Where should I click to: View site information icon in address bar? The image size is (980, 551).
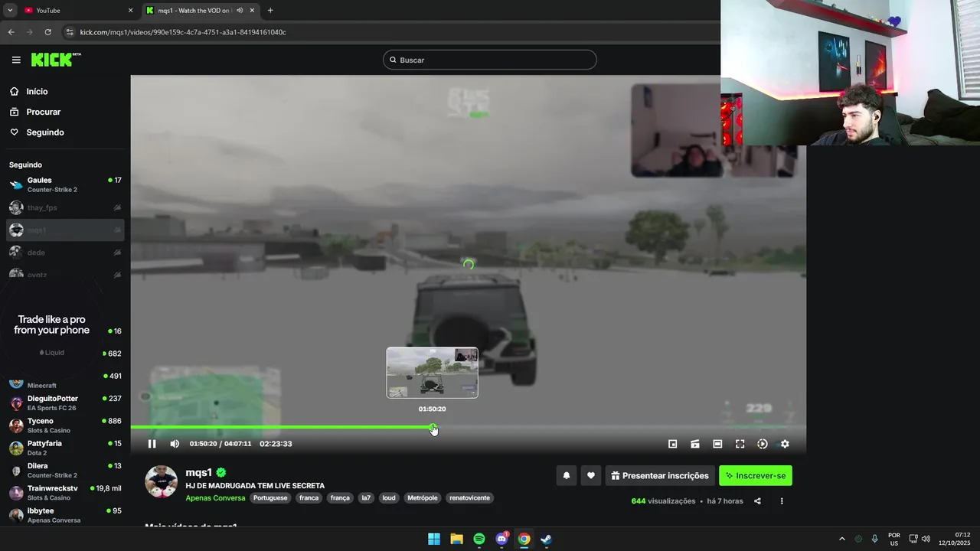70,32
